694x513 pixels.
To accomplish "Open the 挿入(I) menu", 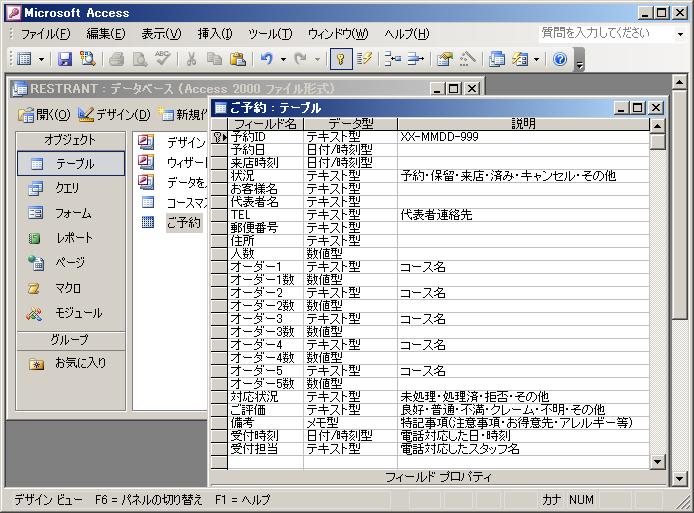I will point(215,34).
